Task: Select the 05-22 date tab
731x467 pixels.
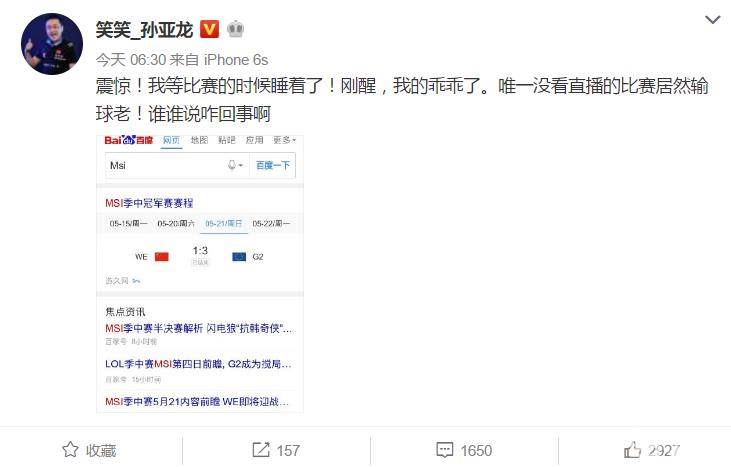Action: 271,224
